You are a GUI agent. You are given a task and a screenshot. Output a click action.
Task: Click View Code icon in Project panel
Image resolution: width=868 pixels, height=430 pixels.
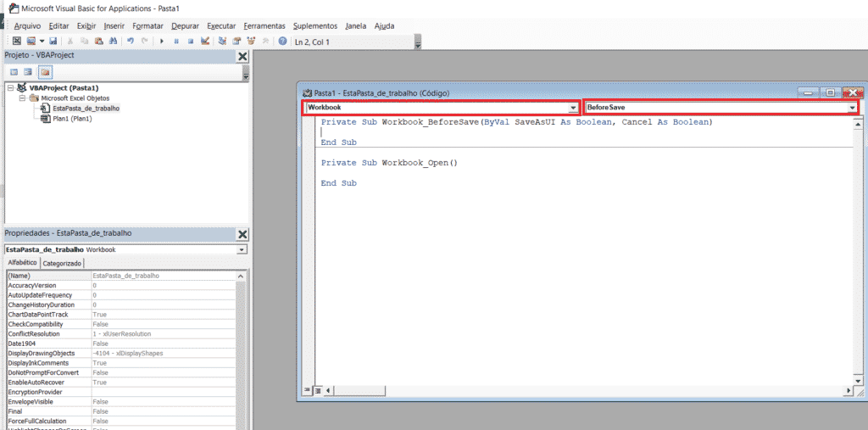pyautogui.click(x=14, y=72)
